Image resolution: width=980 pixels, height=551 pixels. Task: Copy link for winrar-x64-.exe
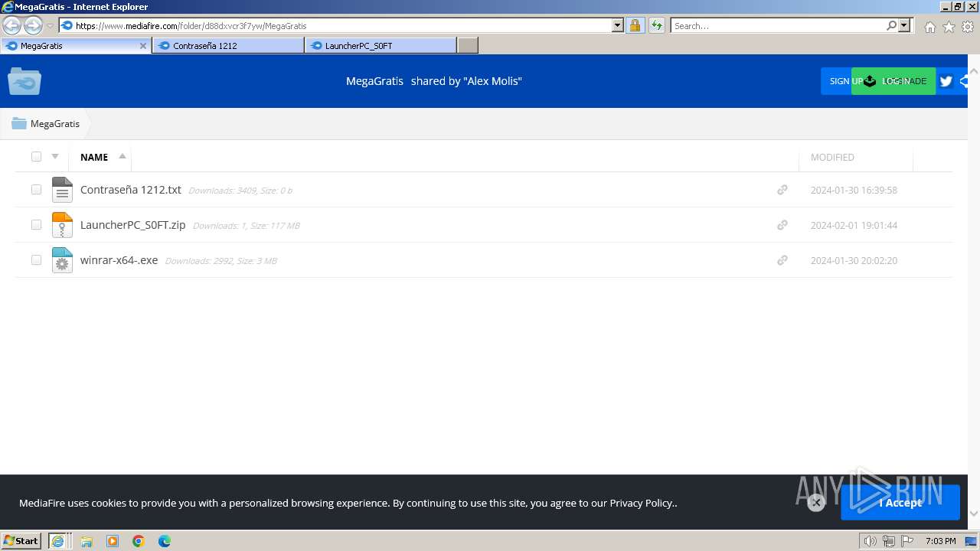(x=782, y=260)
